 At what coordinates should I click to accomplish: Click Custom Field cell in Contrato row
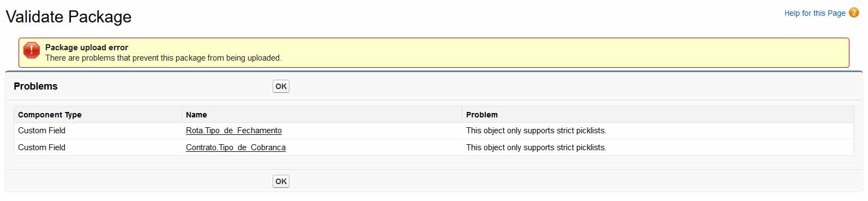coord(41,147)
